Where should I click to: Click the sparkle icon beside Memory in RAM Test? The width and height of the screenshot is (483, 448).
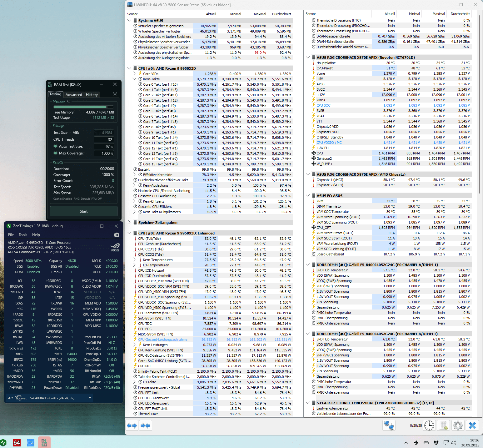click(68, 101)
